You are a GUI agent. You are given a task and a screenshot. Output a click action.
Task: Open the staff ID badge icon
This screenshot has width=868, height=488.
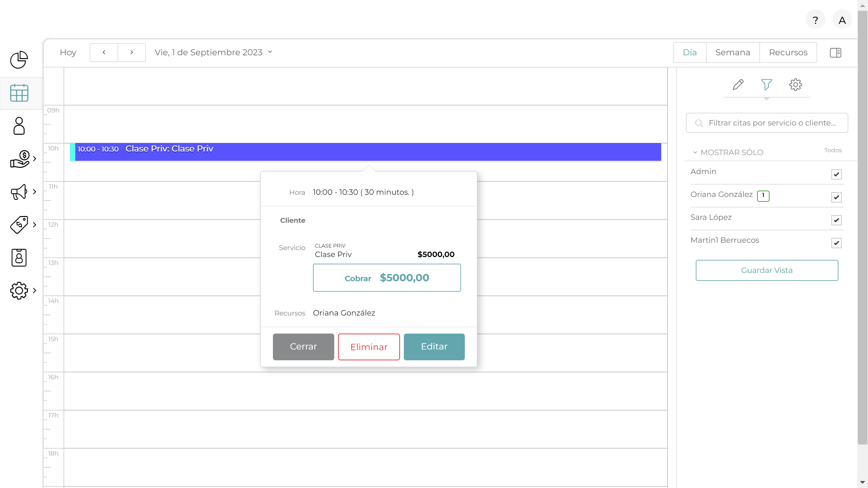[x=19, y=258]
